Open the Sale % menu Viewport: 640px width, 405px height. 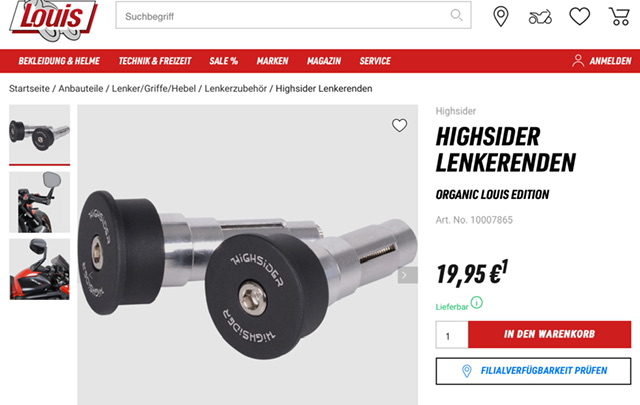[x=223, y=61]
